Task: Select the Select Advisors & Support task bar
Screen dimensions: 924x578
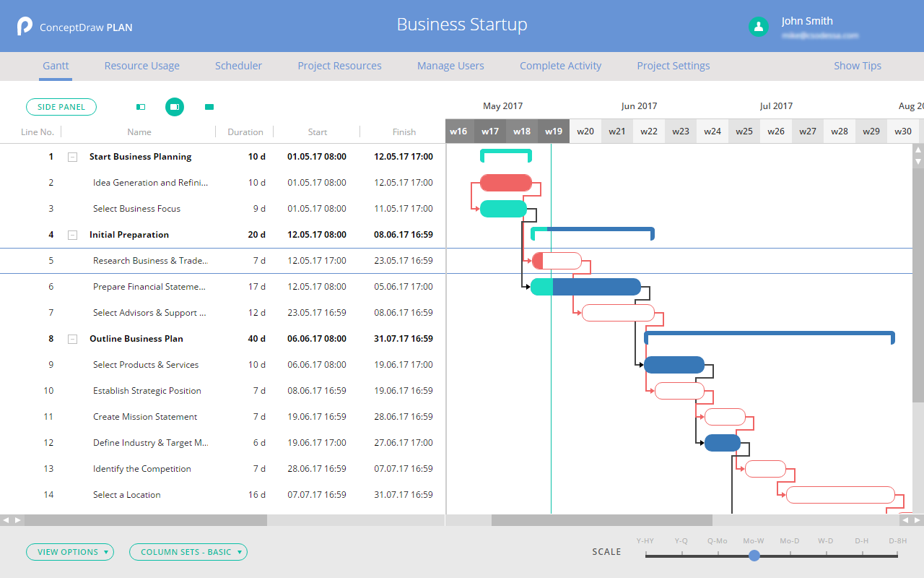Action: 618,313
